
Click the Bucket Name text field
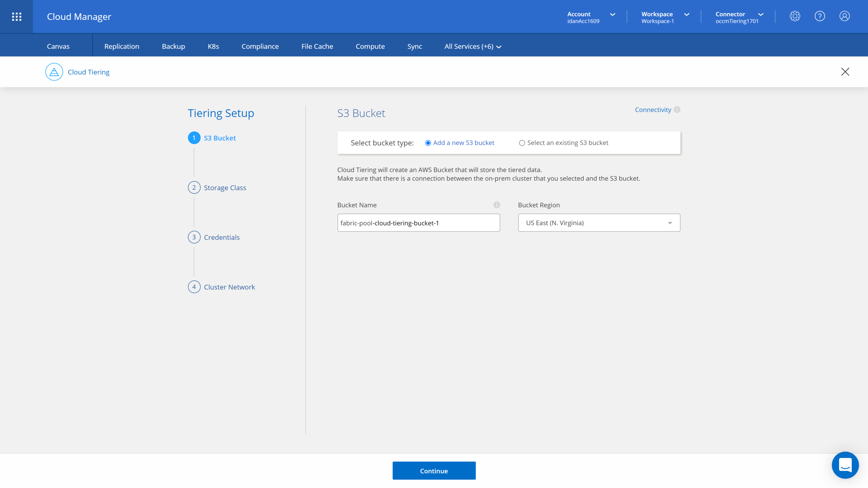pos(418,223)
